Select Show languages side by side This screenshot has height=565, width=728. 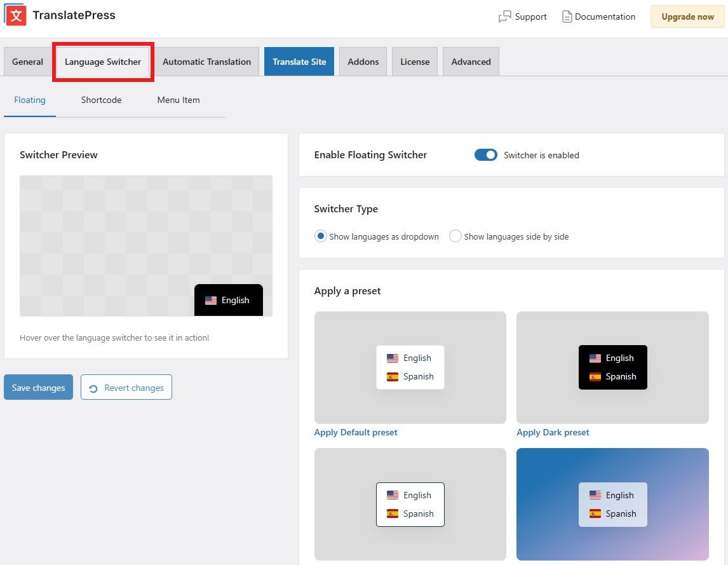[455, 236]
